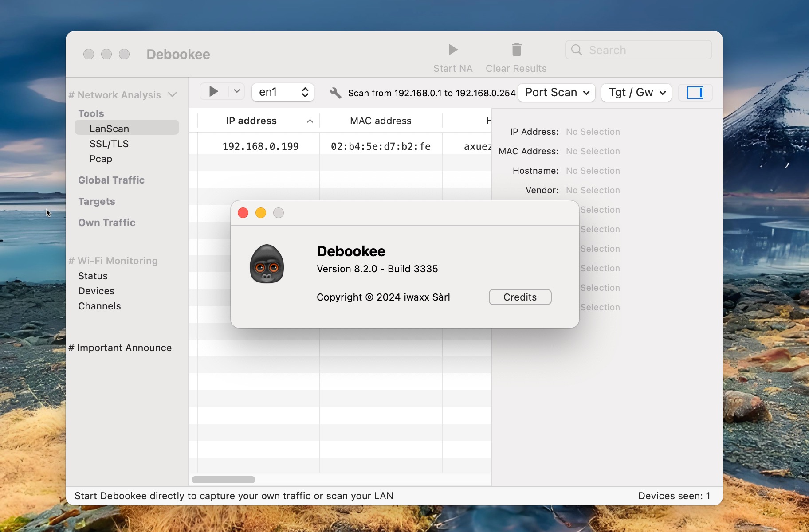
Task: Select MAC cell 02:b4:5e:d7:b2:fe
Action: 381,146
